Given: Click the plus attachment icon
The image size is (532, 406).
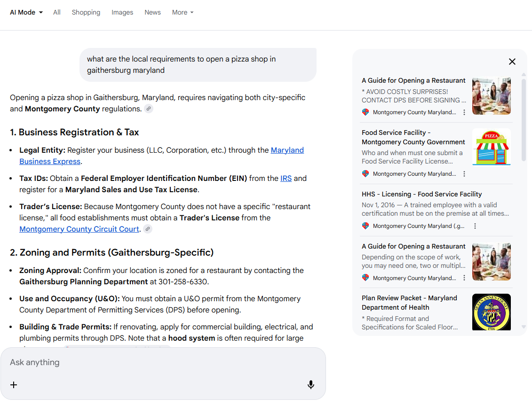Looking at the screenshot, I should click(14, 385).
